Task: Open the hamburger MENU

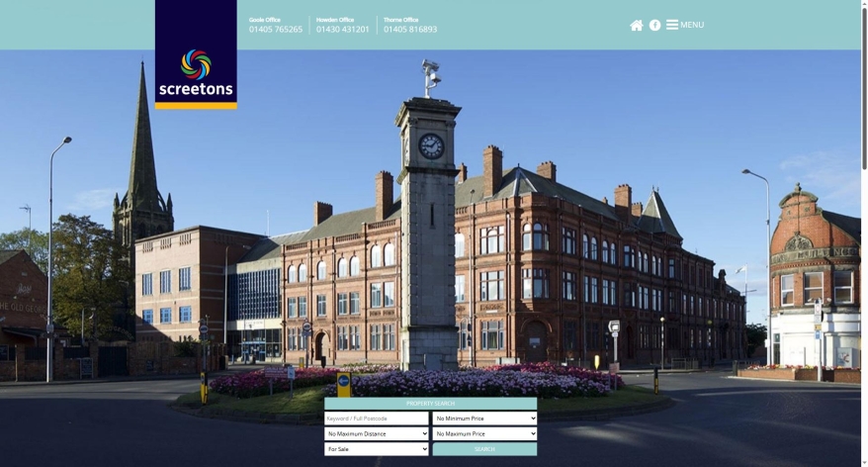Action: [x=685, y=25]
